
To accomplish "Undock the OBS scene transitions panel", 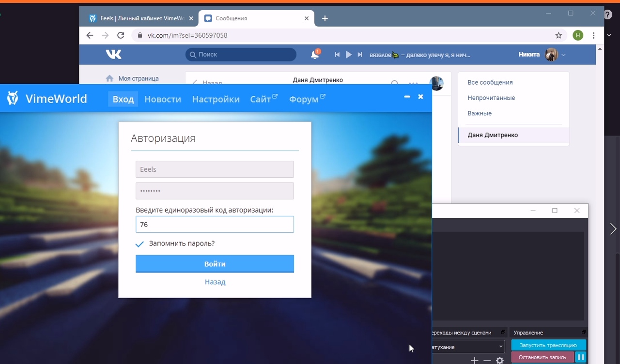I will tap(503, 332).
